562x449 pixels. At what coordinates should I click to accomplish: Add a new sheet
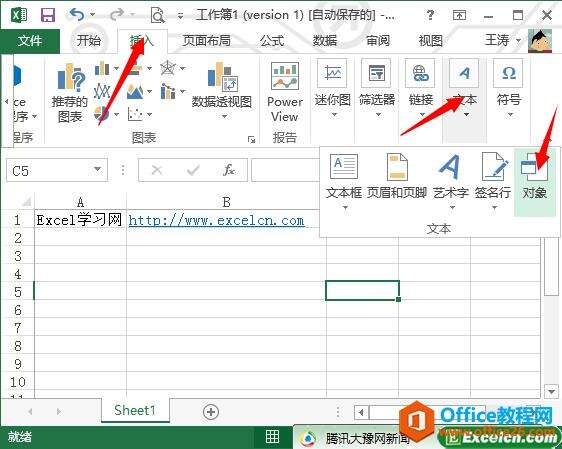coord(211,411)
